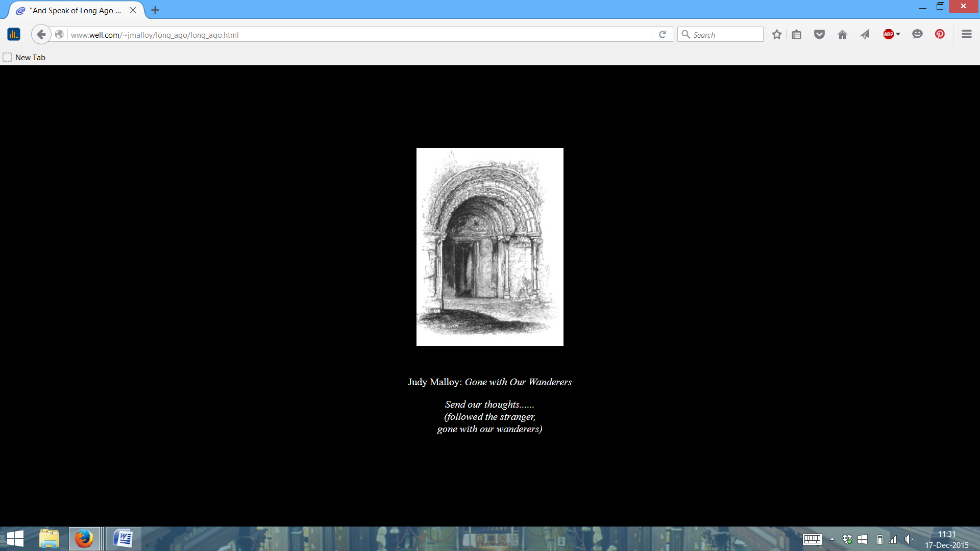
Task: Open a new tab with plus button
Action: click(x=155, y=10)
